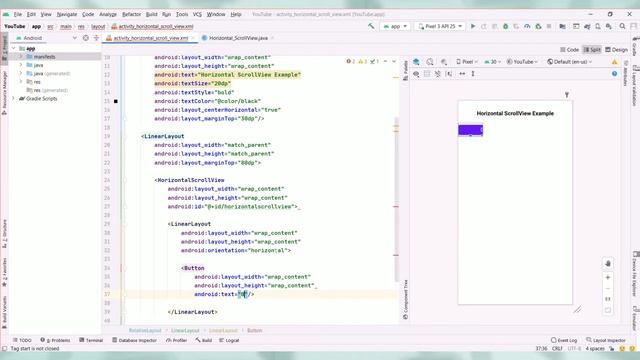Click the design view eye options icon
This screenshot has height=360, width=640.
pos(416,74)
